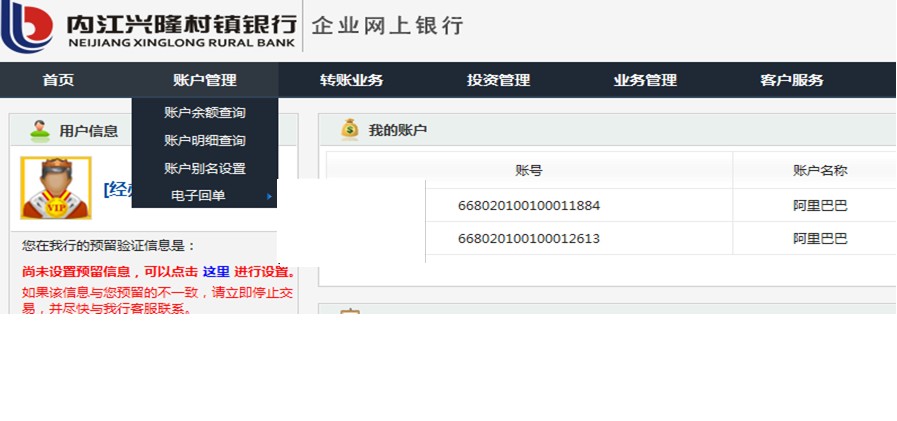
Task: Click the VIP user avatar picture
Action: click(56, 187)
